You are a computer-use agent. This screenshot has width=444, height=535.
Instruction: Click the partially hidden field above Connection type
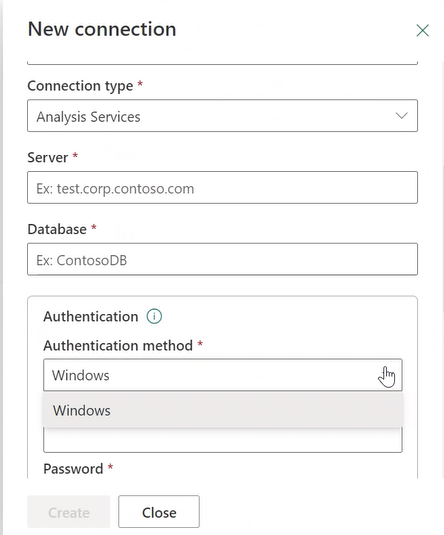click(223, 62)
